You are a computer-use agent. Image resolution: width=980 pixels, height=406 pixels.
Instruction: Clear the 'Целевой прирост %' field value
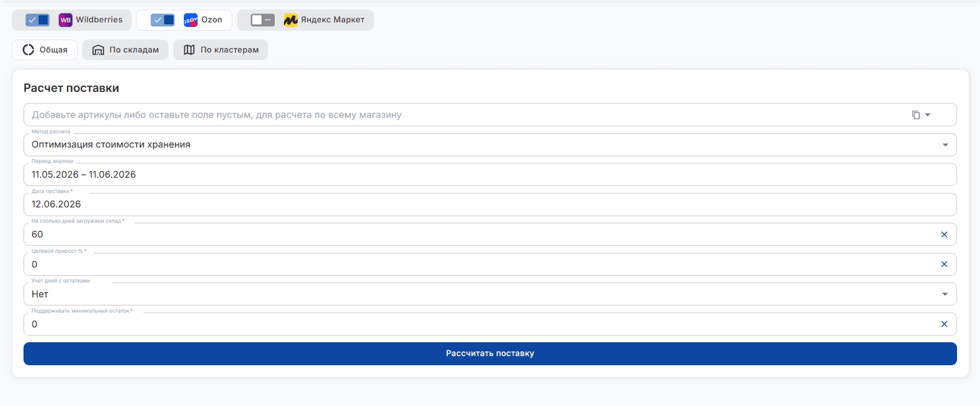[x=944, y=264]
